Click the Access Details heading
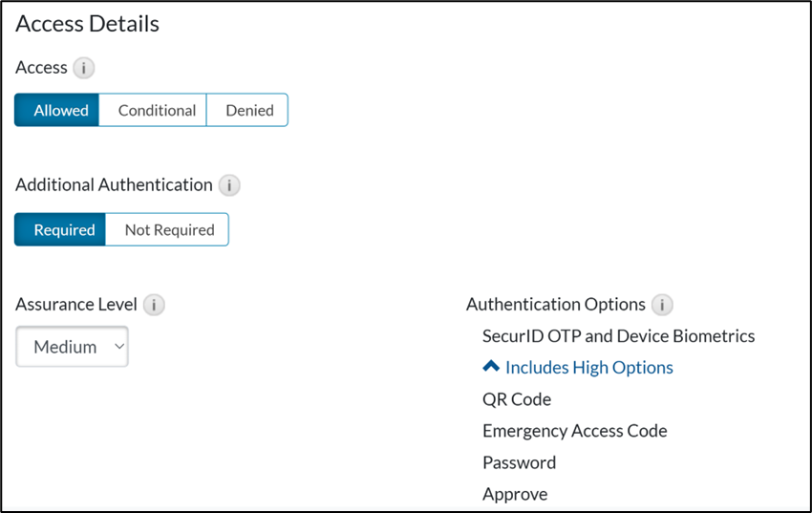The width and height of the screenshot is (812, 513). 87,25
